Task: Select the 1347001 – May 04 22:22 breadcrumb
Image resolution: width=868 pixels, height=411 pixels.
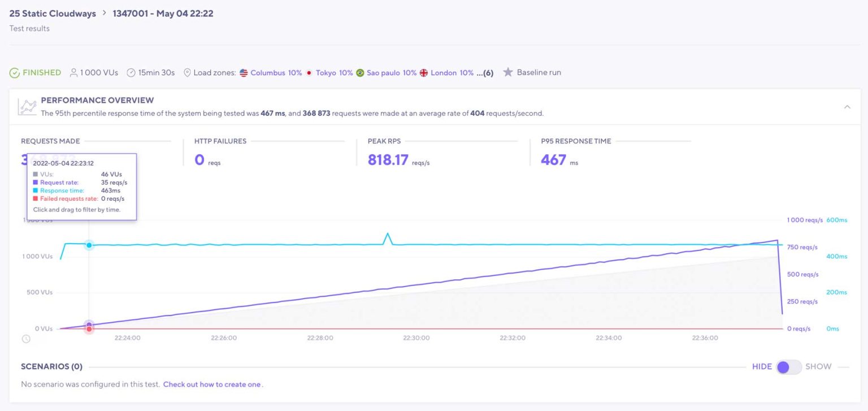Action: (x=163, y=13)
